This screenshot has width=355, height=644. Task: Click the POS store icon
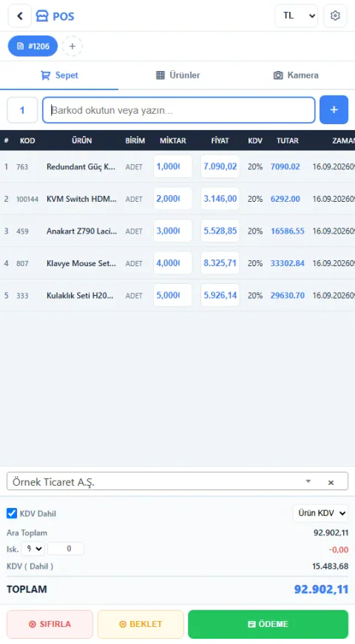click(x=42, y=16)
